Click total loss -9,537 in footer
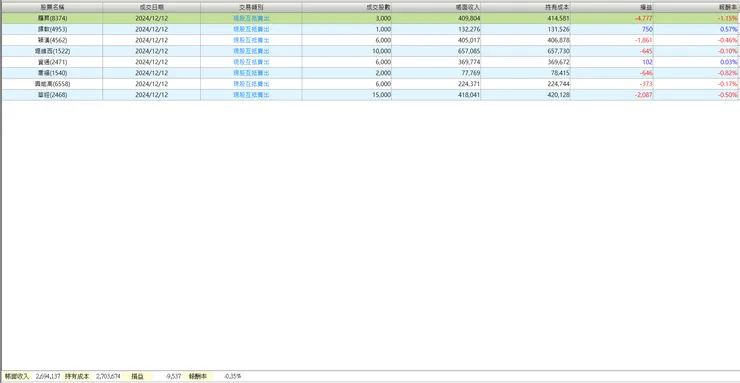 [174, 376]
